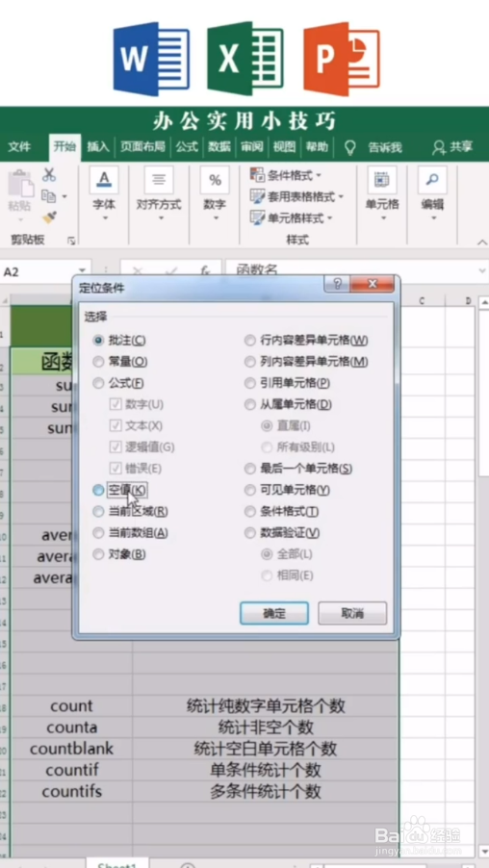Open the Copy options dropdown arrow
The width and height of the screenshot is (489, 868).
(x=64, y=196)
